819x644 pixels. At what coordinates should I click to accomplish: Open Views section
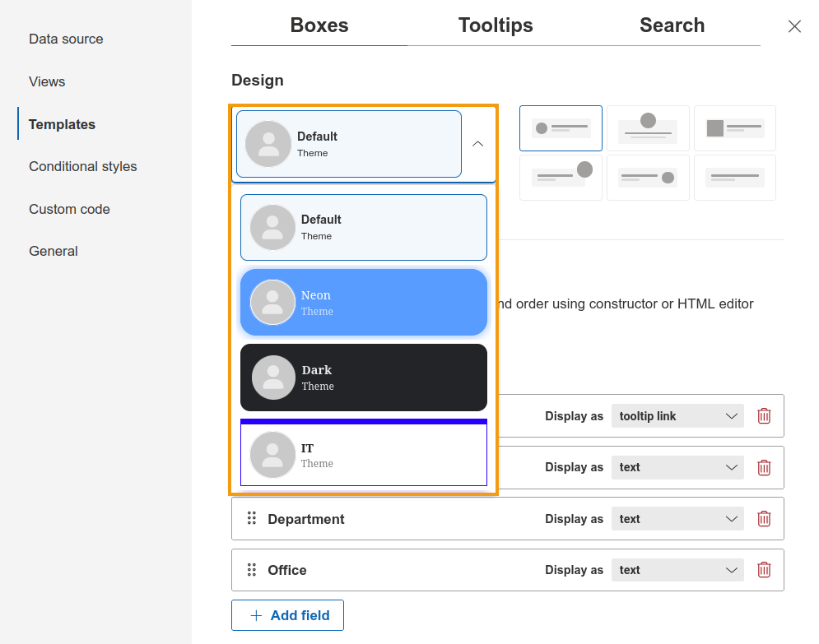47,82
